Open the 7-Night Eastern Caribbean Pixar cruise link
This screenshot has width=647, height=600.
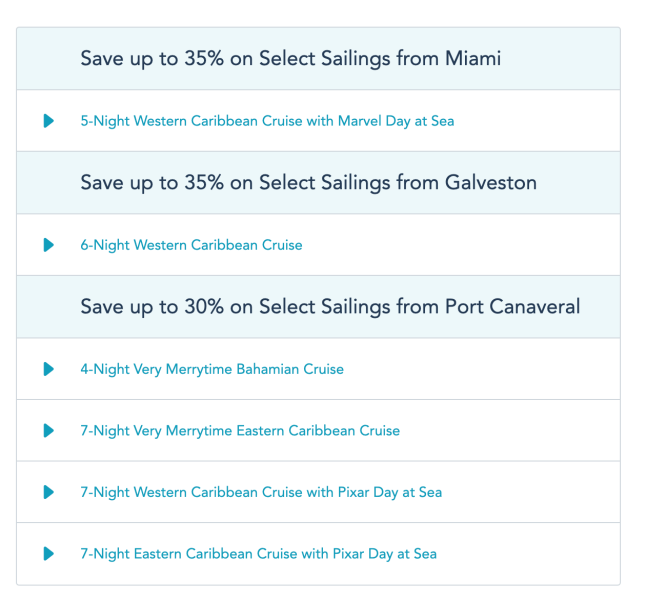[x=258, y=554]
